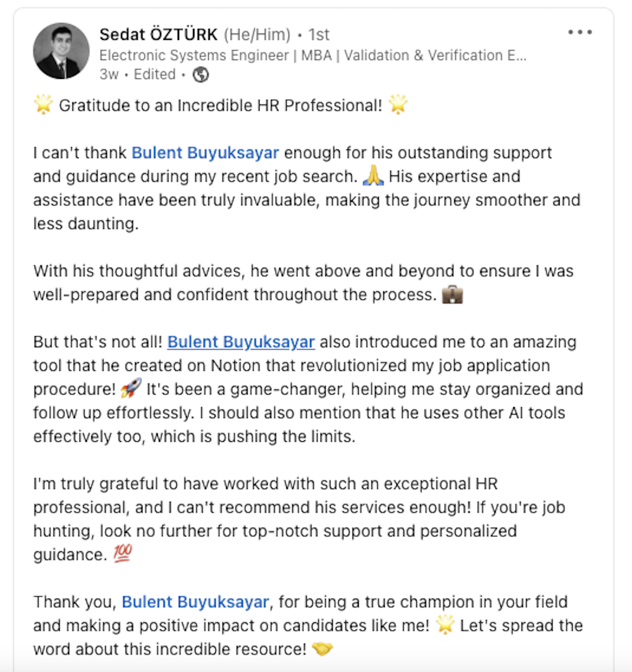
Task: Click Bulent Buyuksayar mention after "Thank you,"
Action: tap(195, 602)
